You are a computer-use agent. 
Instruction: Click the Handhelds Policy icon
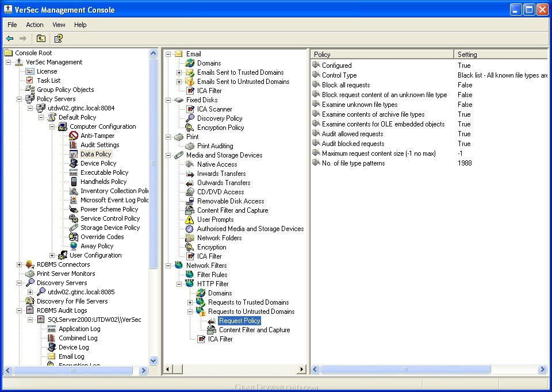click(x=74, y=182)
